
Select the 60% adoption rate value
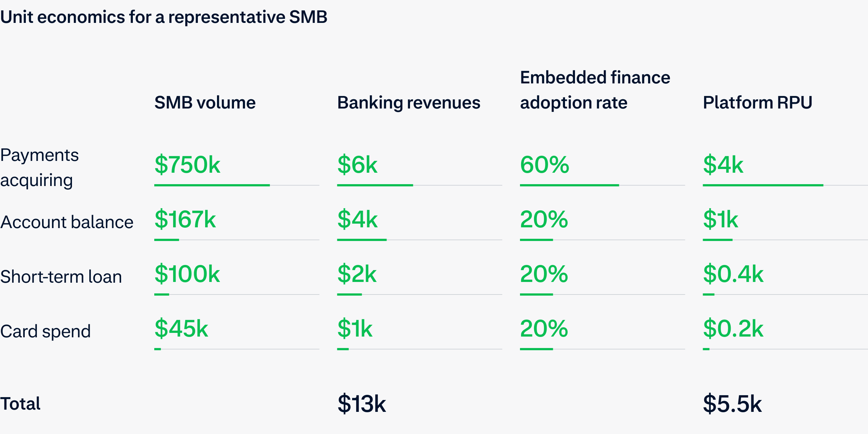(544, 165)
